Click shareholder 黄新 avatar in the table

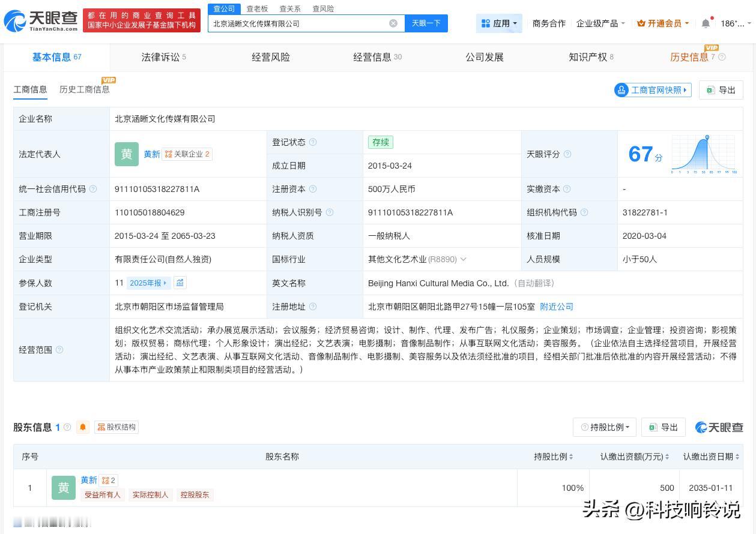tap(64, 488)
